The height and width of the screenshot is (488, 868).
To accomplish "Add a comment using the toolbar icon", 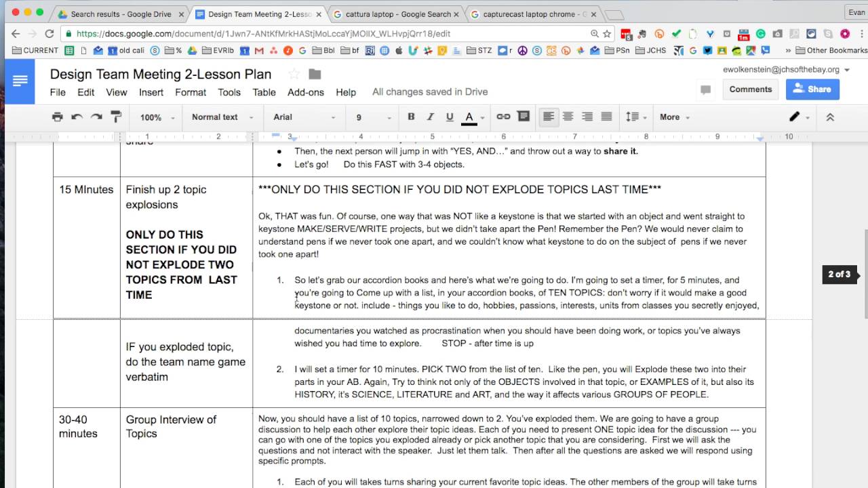I will coord(524,117).
